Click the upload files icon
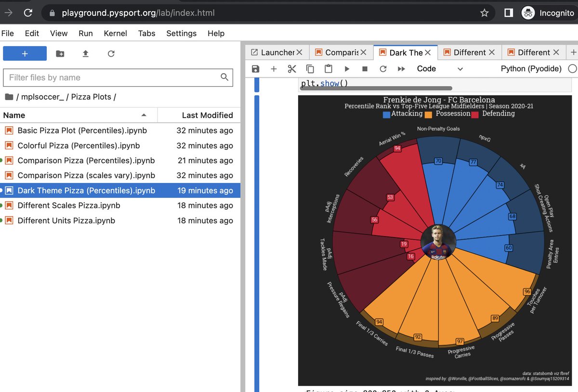This screenshot has height=392, width=578. click(86, 53)
